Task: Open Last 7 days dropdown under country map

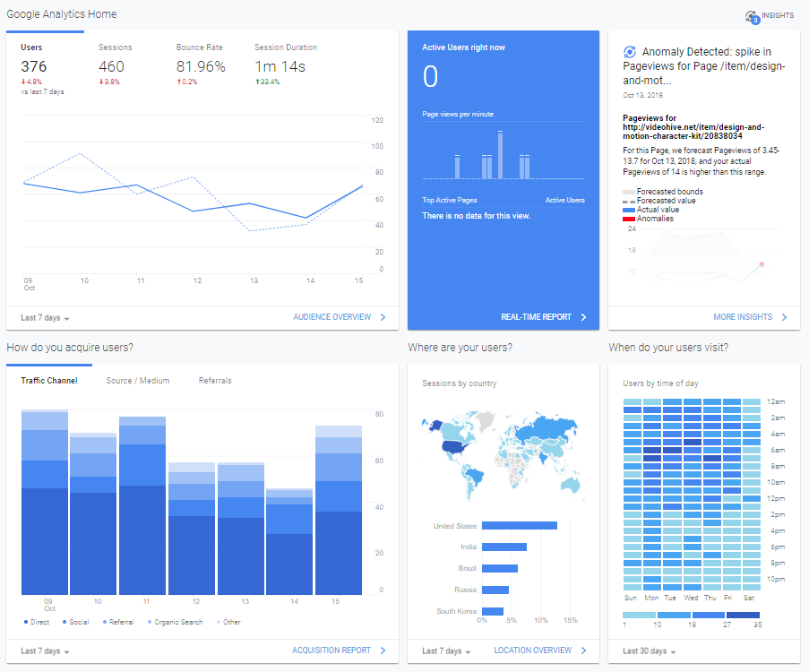Action: coord(446,651)
